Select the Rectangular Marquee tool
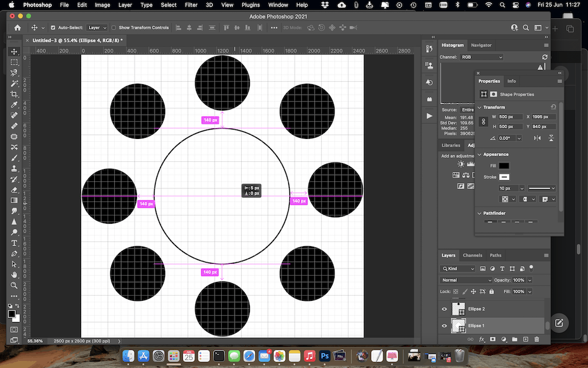Image resolution: width=588 pixels, height=368 pixels. pyautogui.click(x=14, y=62)
